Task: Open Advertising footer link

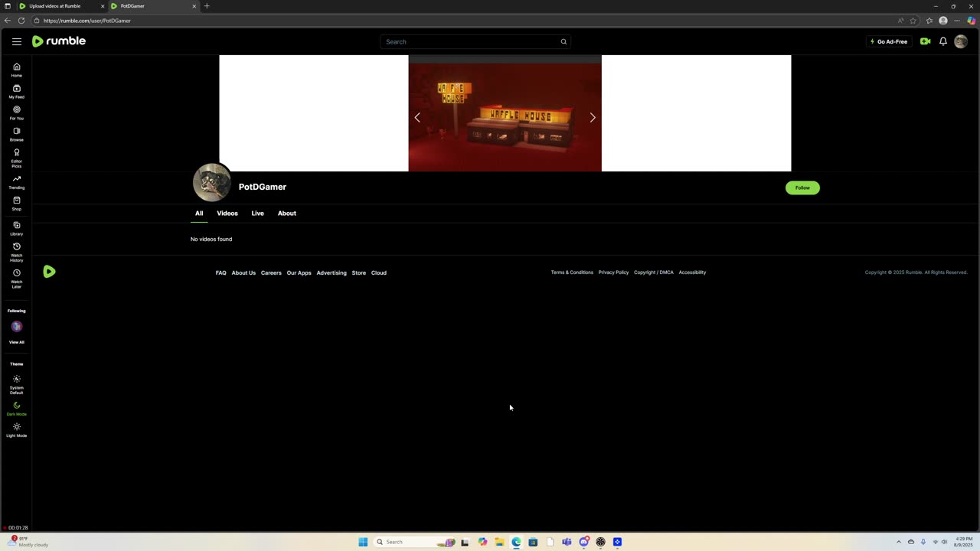Action: click(332, 272)
